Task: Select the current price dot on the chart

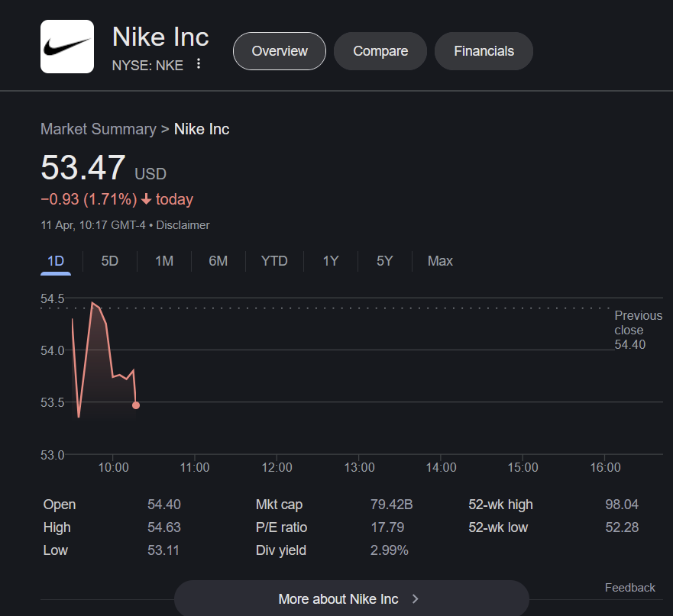Action: (136, 405)
